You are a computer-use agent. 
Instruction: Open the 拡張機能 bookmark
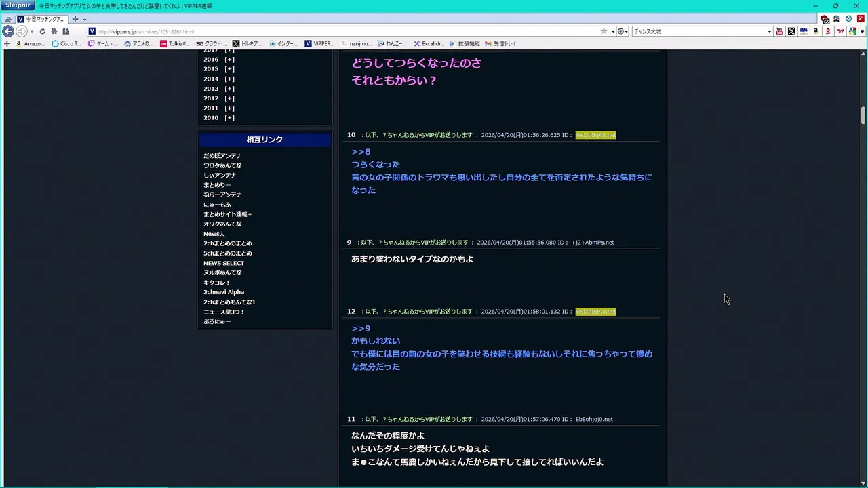465,43
